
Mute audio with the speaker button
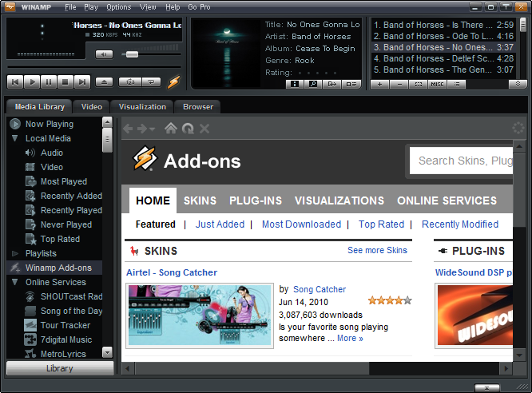click(x=104, y=54)
